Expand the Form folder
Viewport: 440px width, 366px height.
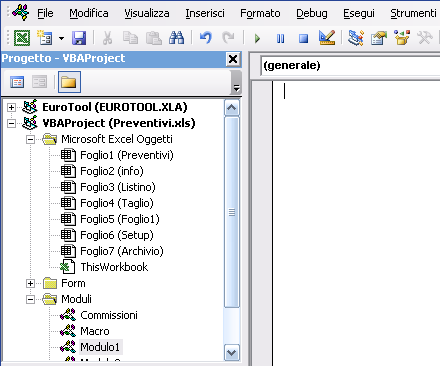(30, 283)
